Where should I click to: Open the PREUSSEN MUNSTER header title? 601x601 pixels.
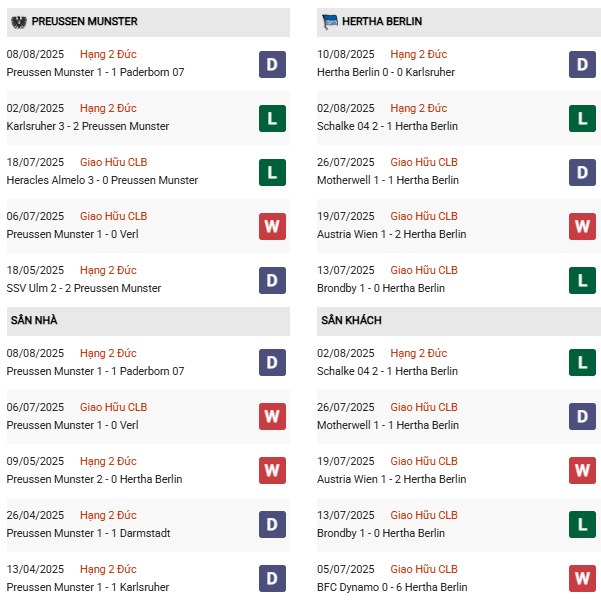pos(85,21)
